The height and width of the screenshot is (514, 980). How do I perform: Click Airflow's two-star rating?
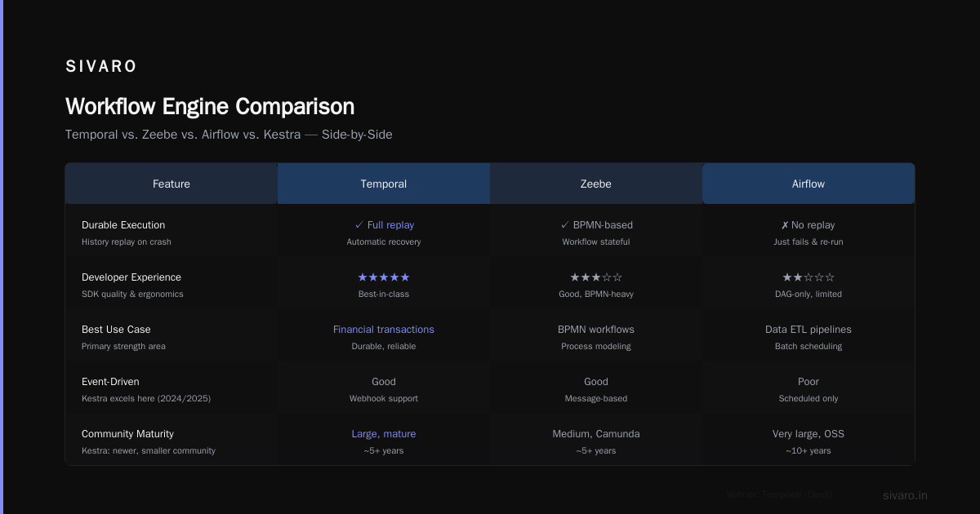808,277
